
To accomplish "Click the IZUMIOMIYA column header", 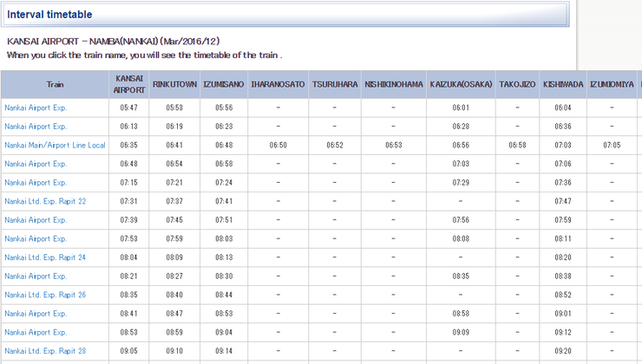I will [613, 84].
